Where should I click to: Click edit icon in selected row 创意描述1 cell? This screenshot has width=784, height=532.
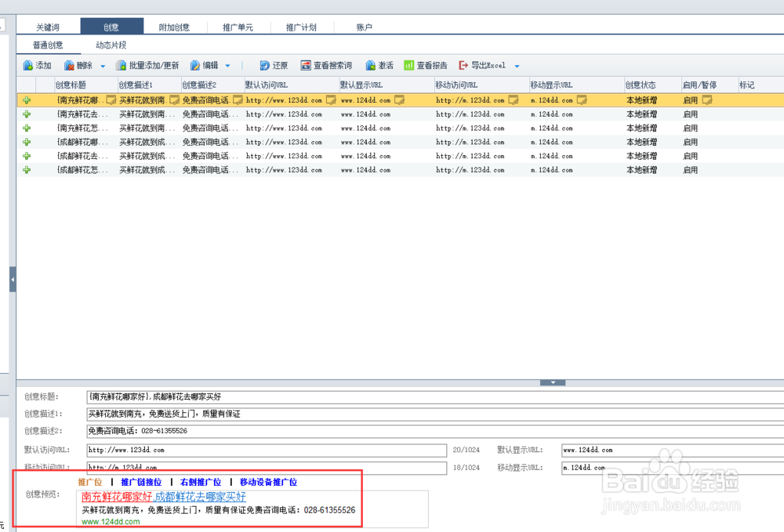(x=175, y=100)
